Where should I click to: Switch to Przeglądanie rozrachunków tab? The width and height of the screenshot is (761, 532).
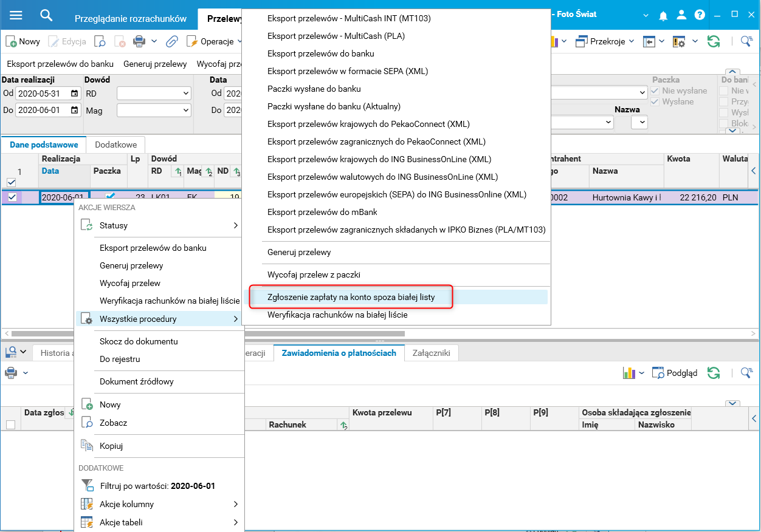pos(130,18)
